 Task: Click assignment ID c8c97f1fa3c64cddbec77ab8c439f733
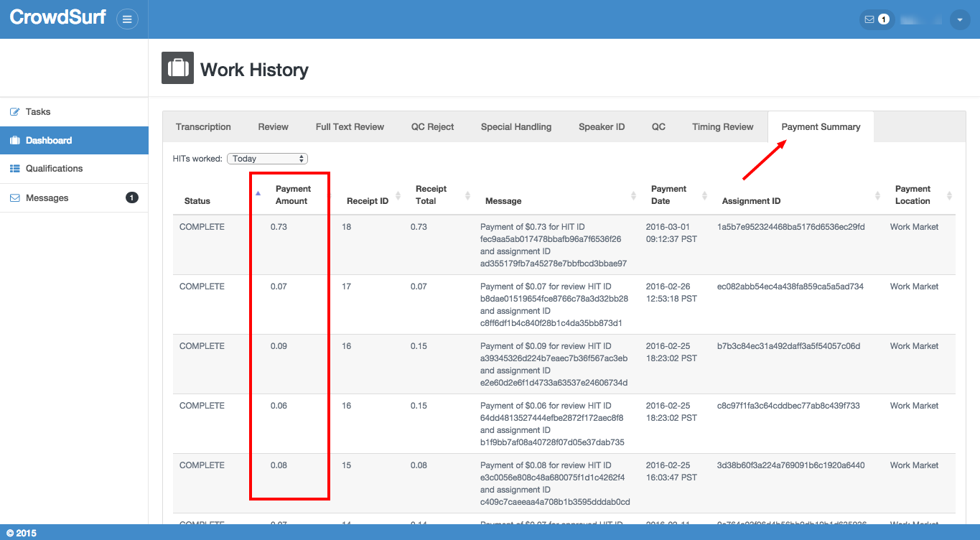click(x=788, y=406)
